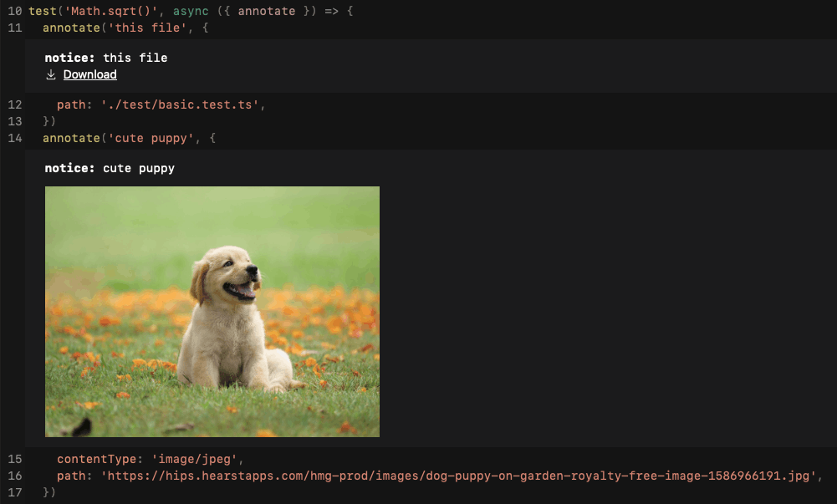Open the Download link

point(89,74)
